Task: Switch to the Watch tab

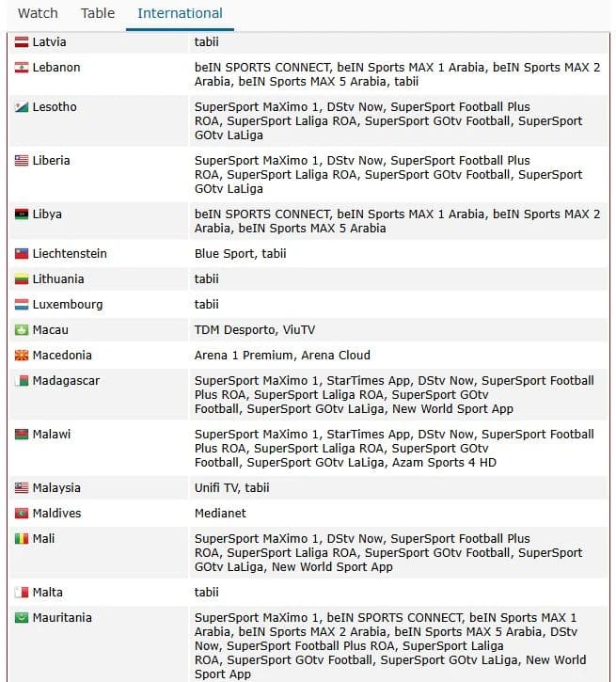Action: pyautogui.click(x=38, y=13)
